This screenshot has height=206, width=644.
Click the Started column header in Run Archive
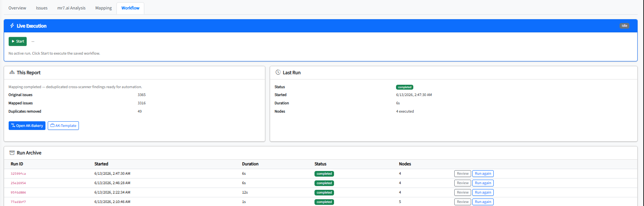[x=101, y=164]
